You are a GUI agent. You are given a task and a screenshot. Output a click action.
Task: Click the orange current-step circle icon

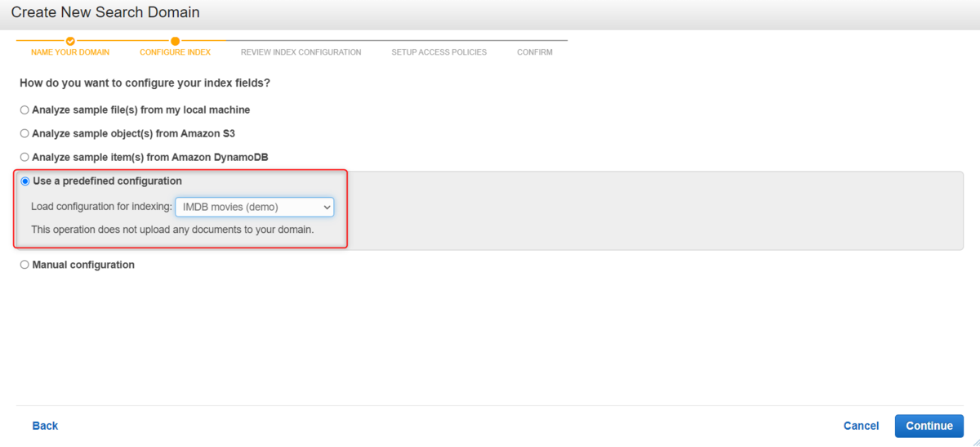point(175,40)
